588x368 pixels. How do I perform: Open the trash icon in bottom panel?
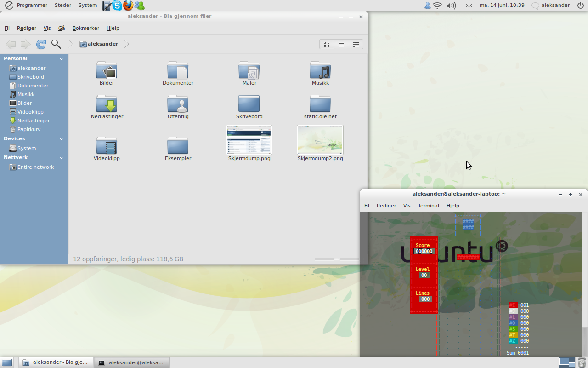pos(581,362)
